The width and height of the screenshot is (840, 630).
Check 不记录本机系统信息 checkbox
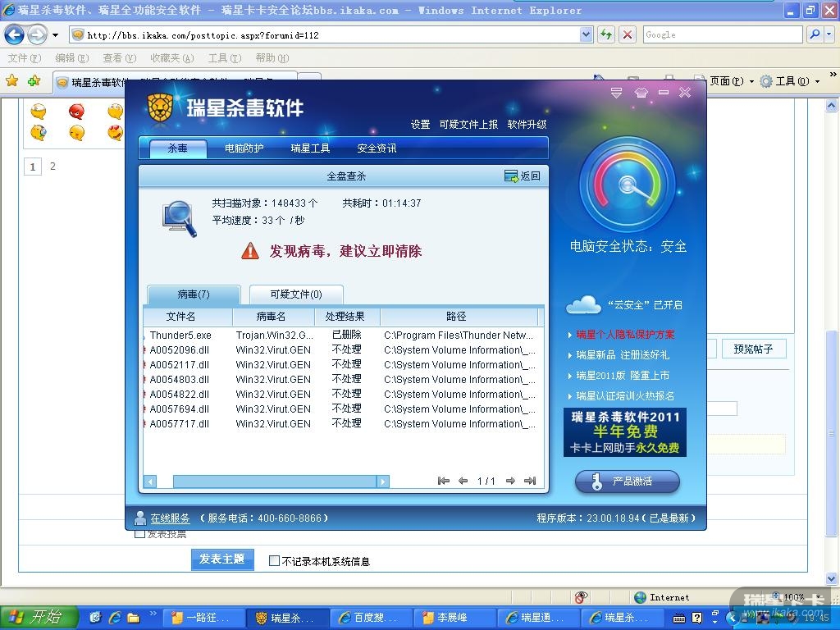tap(274, 561)
